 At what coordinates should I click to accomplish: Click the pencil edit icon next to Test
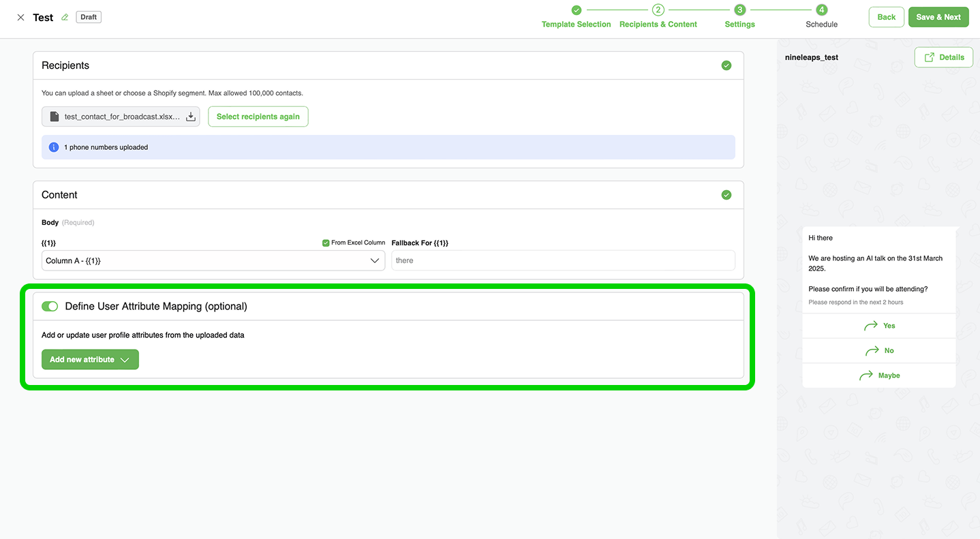point(65,18)
